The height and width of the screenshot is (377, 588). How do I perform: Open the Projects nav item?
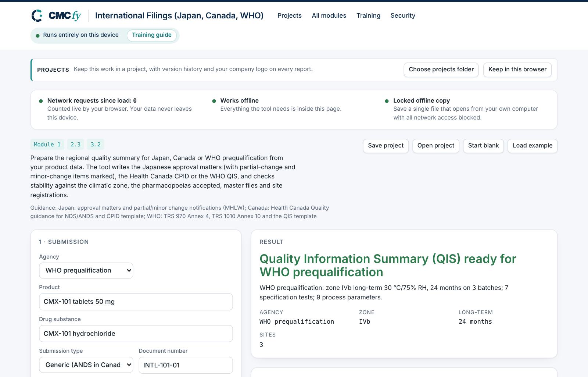290,15
